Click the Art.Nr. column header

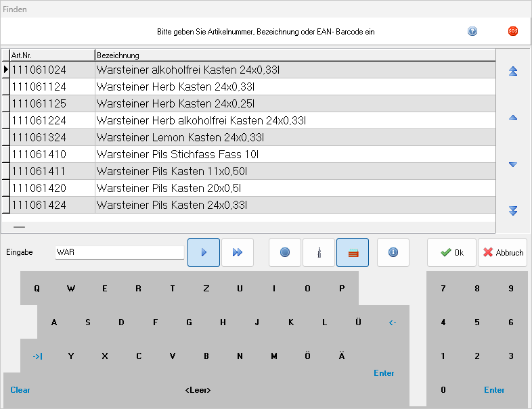pos(51,55)
